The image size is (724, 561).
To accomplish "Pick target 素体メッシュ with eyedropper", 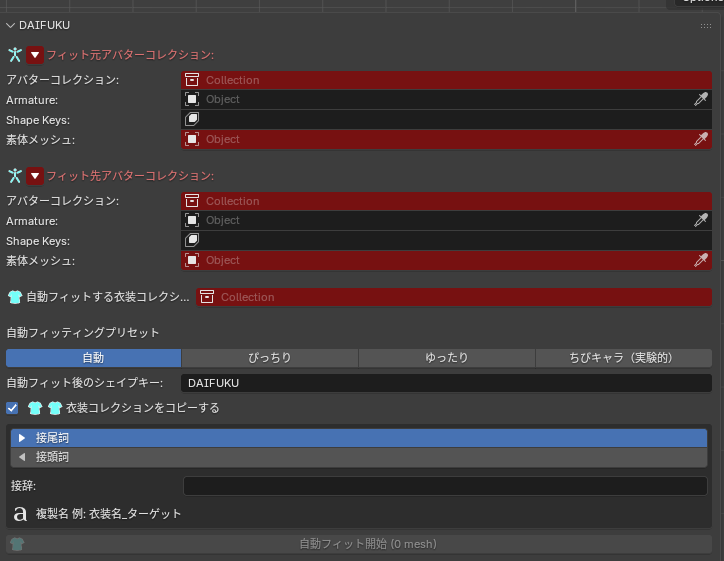I will coord(700,260).
